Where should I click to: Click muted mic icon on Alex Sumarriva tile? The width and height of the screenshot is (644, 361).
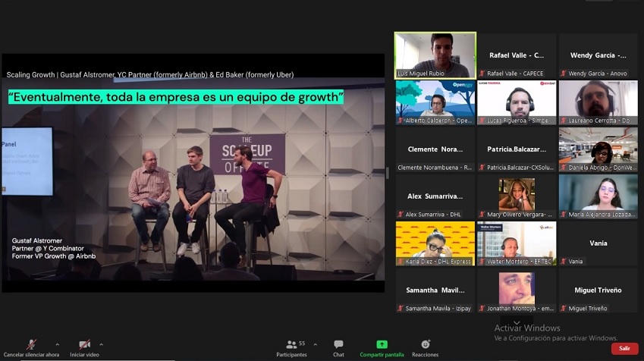pyautogui.click(x=401, y=215)
